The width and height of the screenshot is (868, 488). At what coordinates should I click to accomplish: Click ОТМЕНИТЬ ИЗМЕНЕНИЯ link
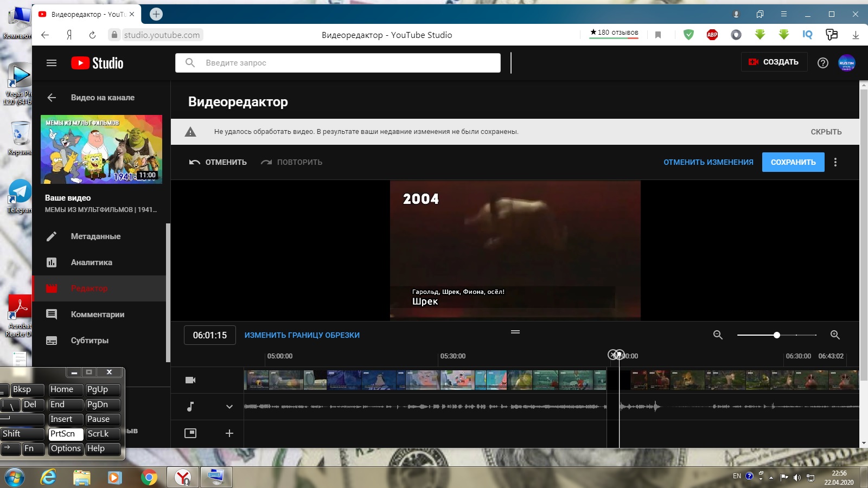[709, 162]
